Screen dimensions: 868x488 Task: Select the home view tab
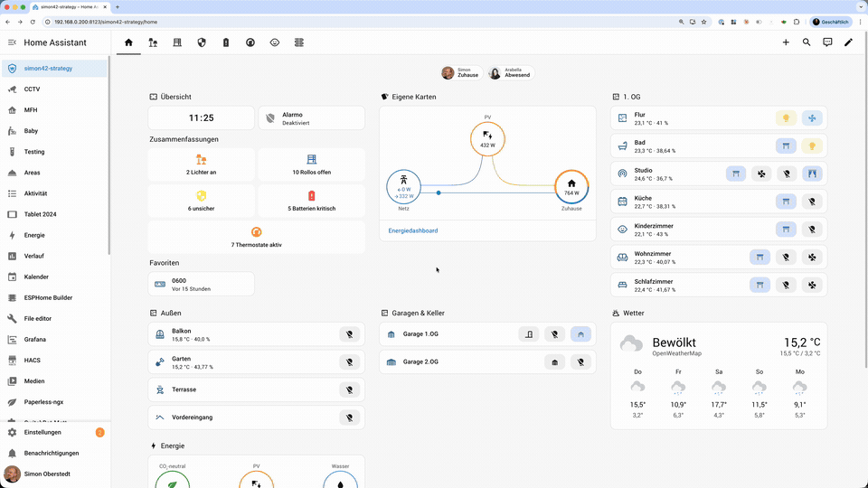click(x=128, y=42)
